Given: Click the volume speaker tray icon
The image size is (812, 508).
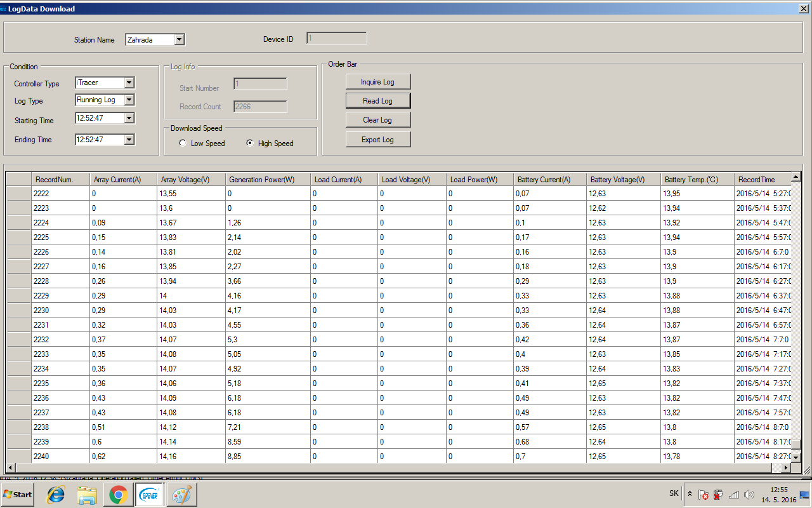Looking at the screenshot, I should (749, 494).
